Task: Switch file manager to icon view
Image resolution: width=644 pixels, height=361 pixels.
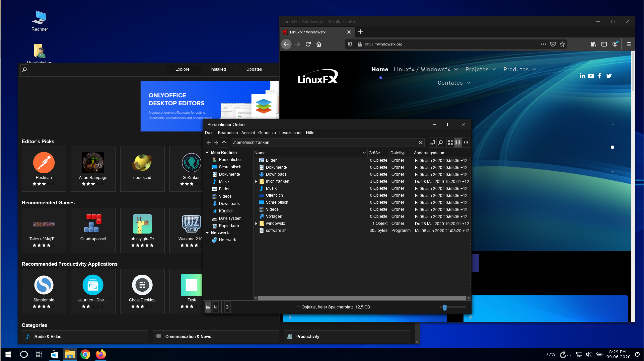Action: (450, 142)
